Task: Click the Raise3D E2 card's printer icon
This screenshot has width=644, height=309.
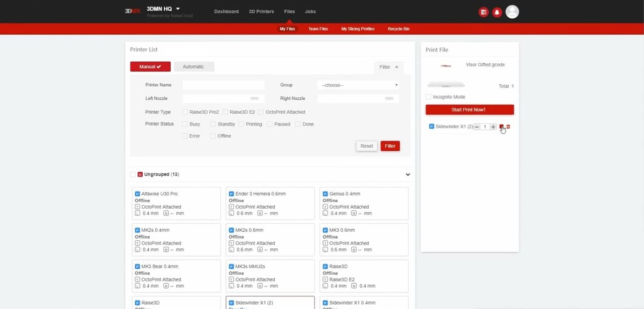Action: click(325, 267)
